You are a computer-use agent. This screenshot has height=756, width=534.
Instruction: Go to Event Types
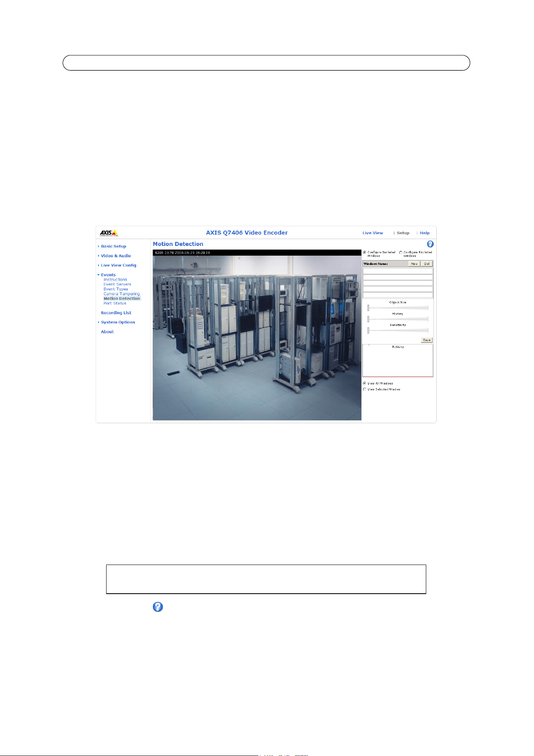pos(116,289)
